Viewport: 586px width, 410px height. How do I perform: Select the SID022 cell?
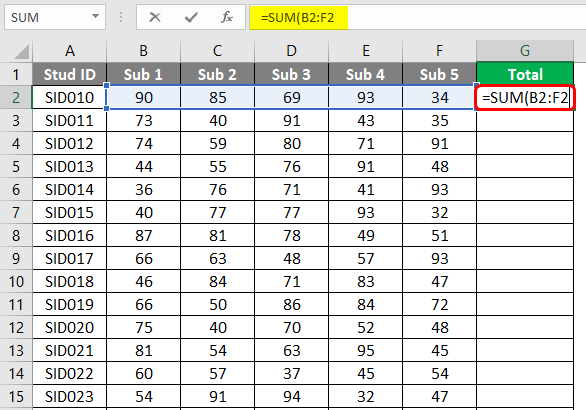pyautogui.click(x=70, y=373)
